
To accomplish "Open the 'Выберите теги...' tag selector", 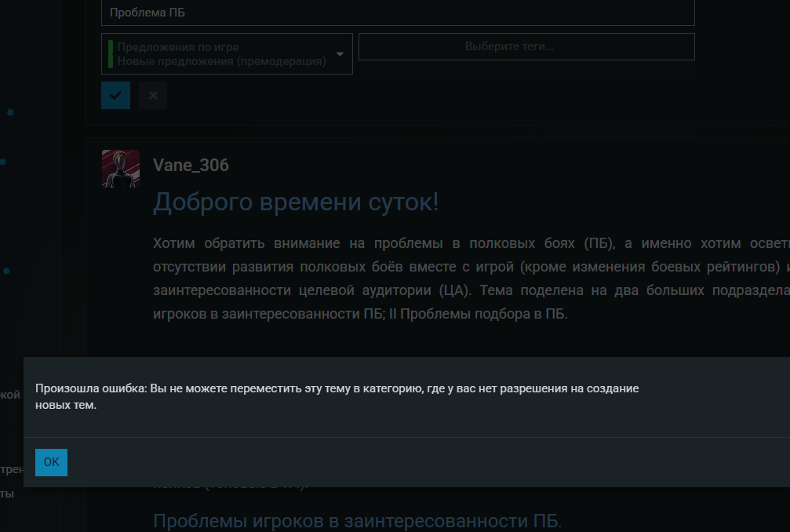I will click(x=526, y=47).
